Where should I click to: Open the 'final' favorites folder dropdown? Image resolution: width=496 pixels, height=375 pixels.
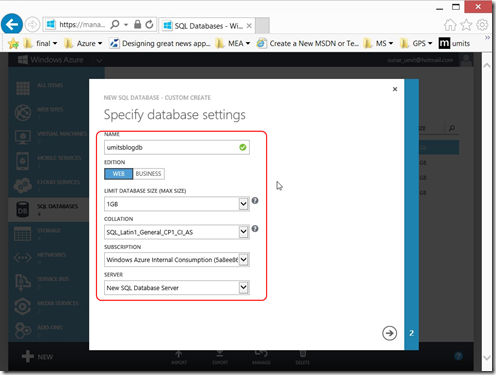[41, 43]
